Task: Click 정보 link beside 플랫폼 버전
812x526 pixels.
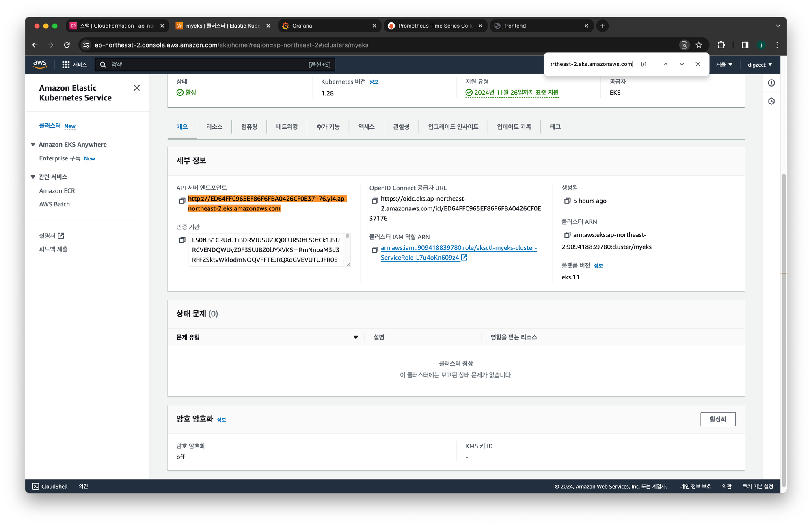Action: [598, 266]
